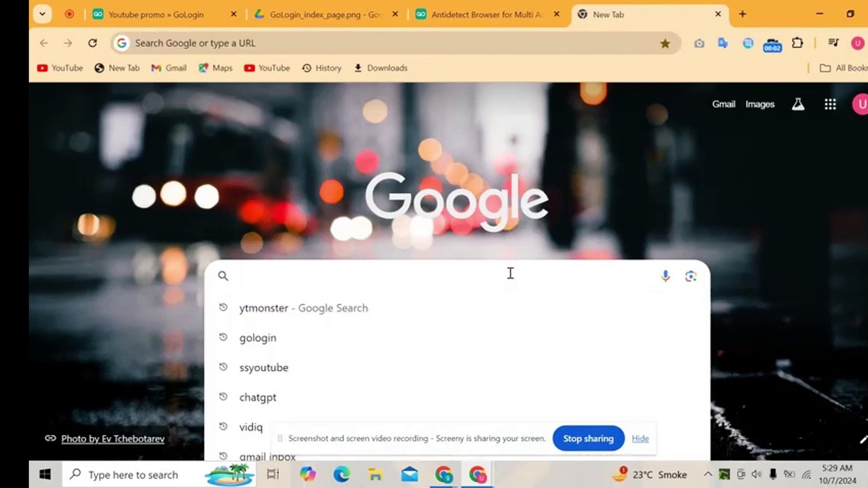This screenshot has height=488, width=868.
Task: Close the active New Tab tab
Action: (x=718, y=14)
